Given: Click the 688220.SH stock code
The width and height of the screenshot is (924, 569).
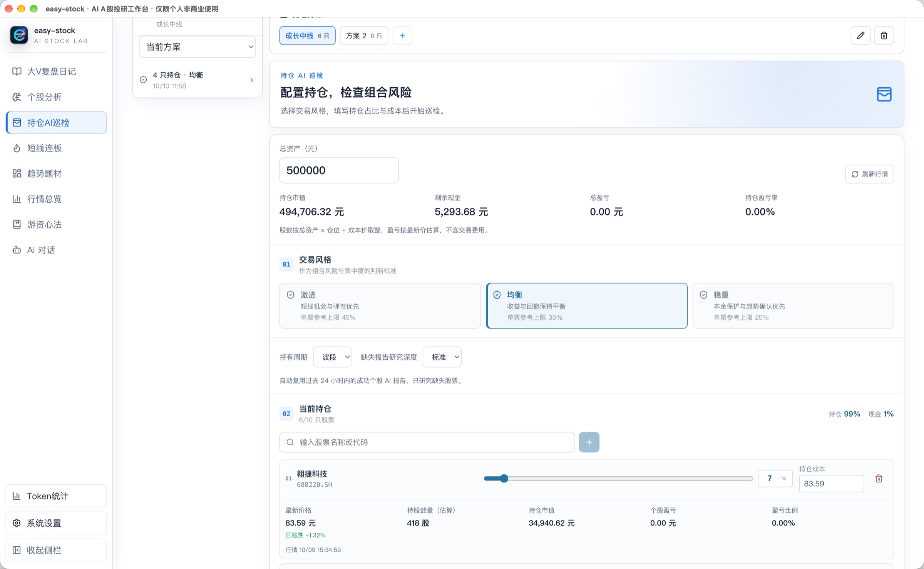Looking at the screenshot, I should [314, 485].
